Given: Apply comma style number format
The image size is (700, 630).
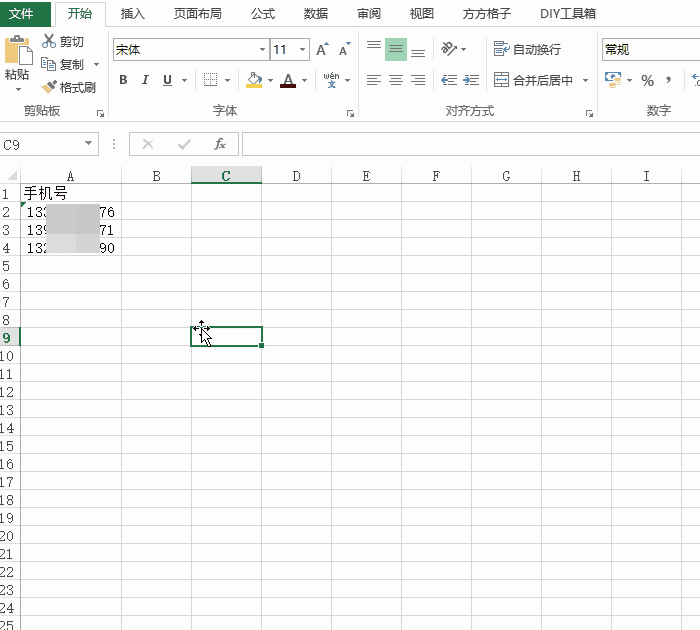Looking at the screenshot, I should click(668, 80).
